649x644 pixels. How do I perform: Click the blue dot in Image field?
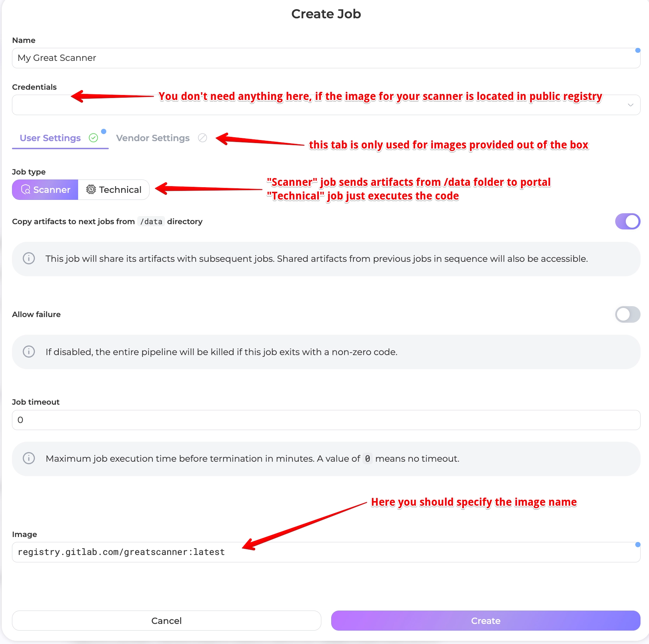(637, 545)
